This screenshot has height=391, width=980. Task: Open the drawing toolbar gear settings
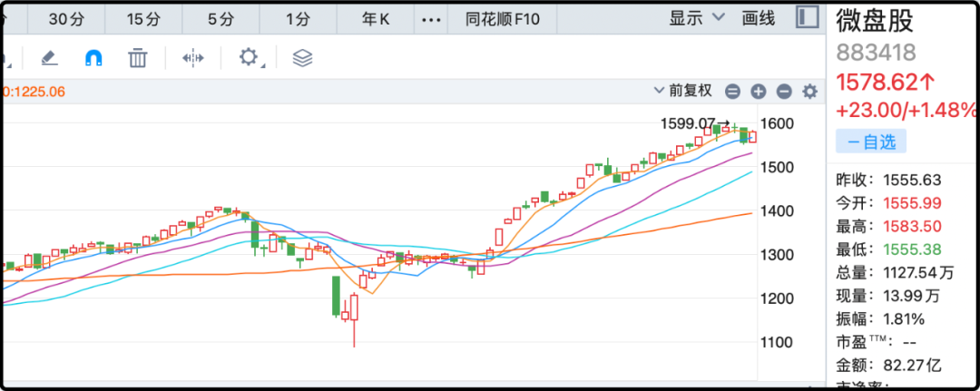250,58
